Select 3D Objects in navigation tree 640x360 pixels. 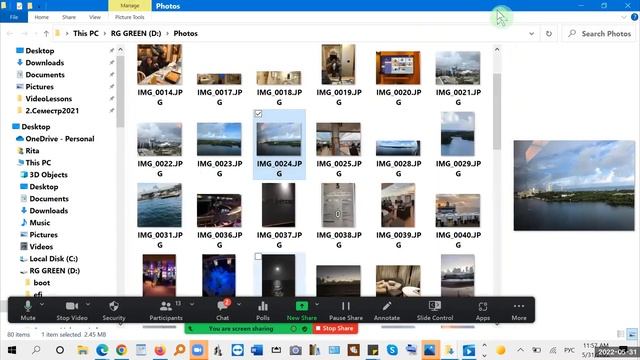click(x=48, y=175)
